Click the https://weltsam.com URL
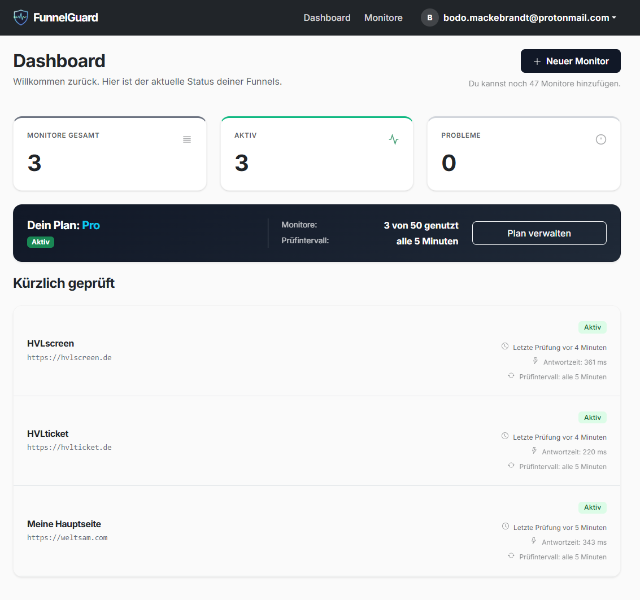 (67, 538)
